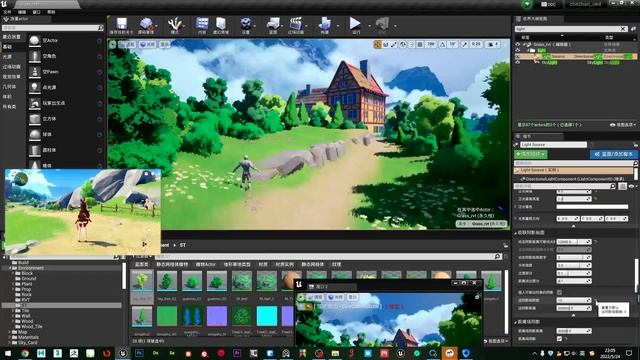
Task: Select the Player Start icon in Place Actors
Action: coord(35,103)
